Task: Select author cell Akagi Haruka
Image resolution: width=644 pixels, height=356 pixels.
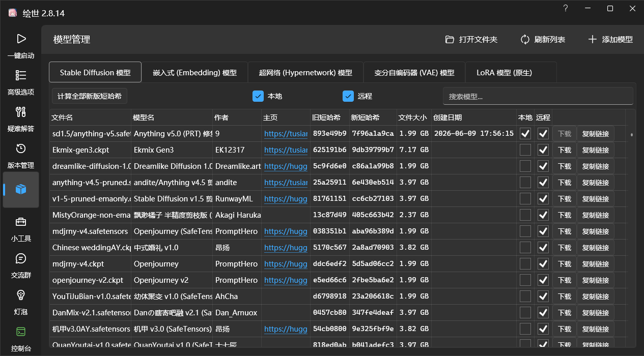Action: click(x=237, y=215)
